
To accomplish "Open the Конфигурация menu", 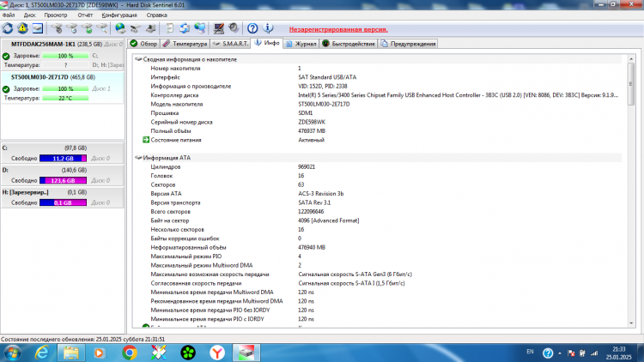I will coord(119,15).
